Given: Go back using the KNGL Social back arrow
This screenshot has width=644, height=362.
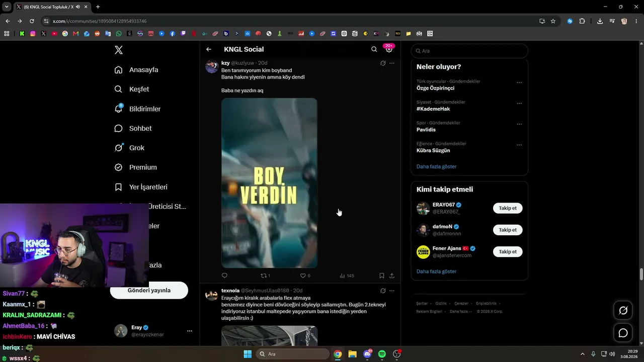Looking at the screenshot, I should [x=209, y=49].
